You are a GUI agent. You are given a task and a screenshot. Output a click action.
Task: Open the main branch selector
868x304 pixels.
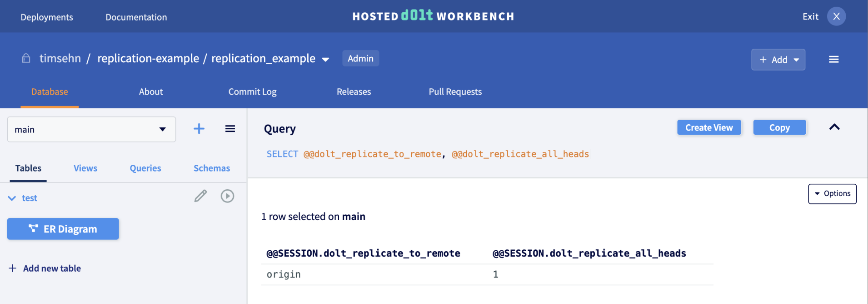(x=91, y=129)
